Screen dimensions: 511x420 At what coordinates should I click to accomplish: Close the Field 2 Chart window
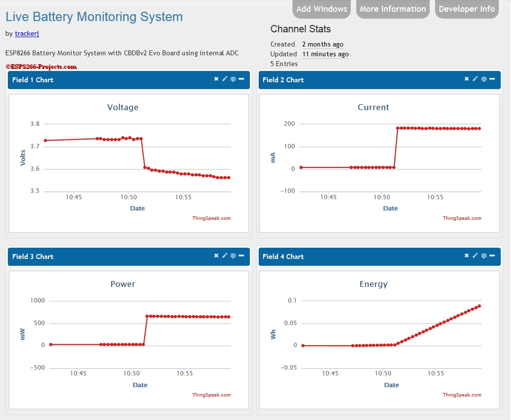coord(467,79)
